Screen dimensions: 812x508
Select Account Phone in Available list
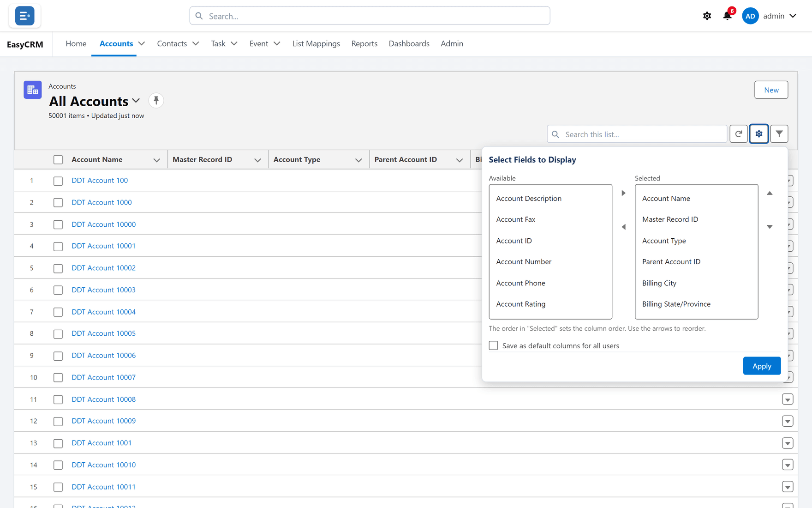[550, 283]
